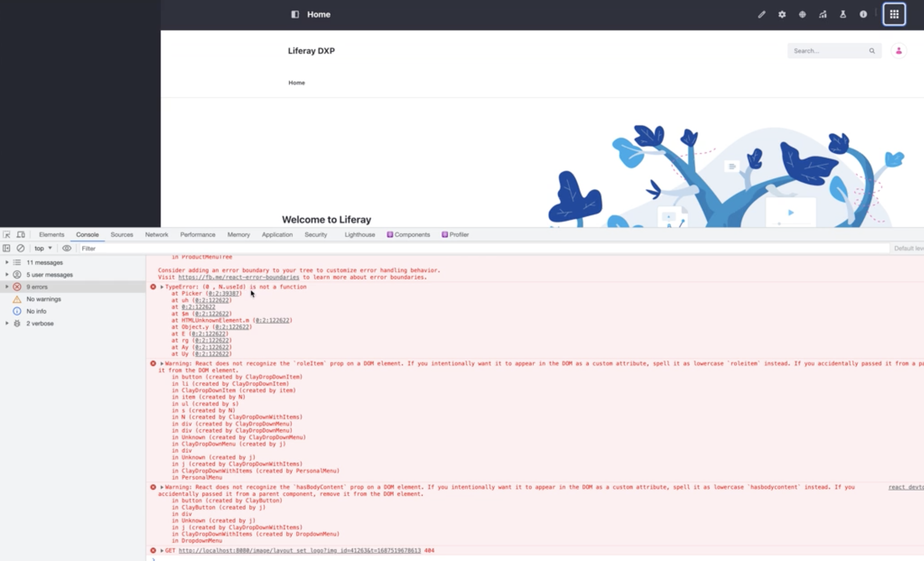Click the pencil edit page icon
Viewport: 924px width, 561px height.
761,14
